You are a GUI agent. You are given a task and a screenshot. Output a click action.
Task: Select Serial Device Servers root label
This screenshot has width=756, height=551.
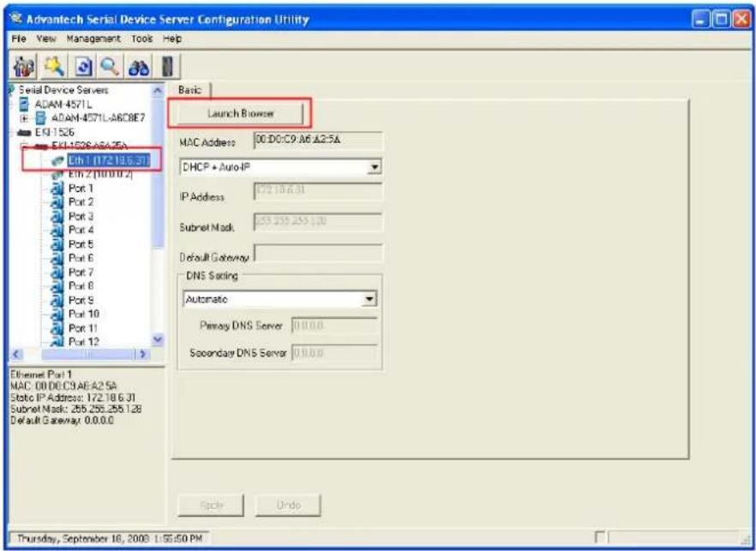pyautogui.click(x=63, y=90)
